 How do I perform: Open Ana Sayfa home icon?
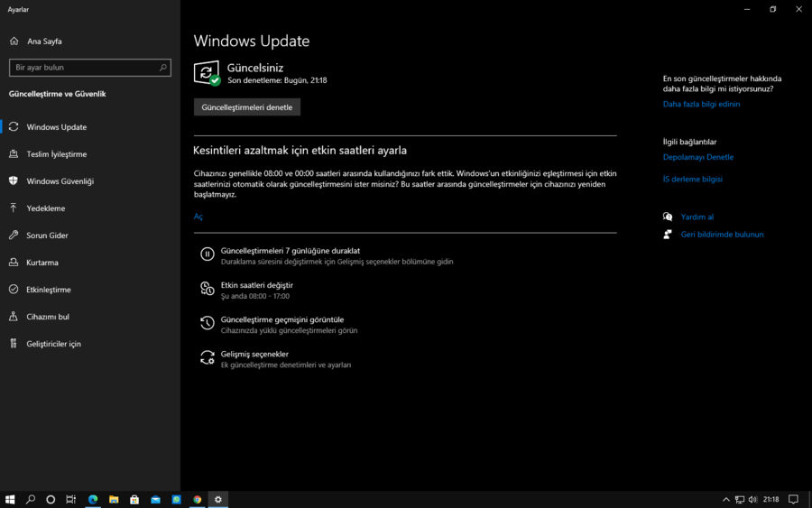tap(14, 41)
